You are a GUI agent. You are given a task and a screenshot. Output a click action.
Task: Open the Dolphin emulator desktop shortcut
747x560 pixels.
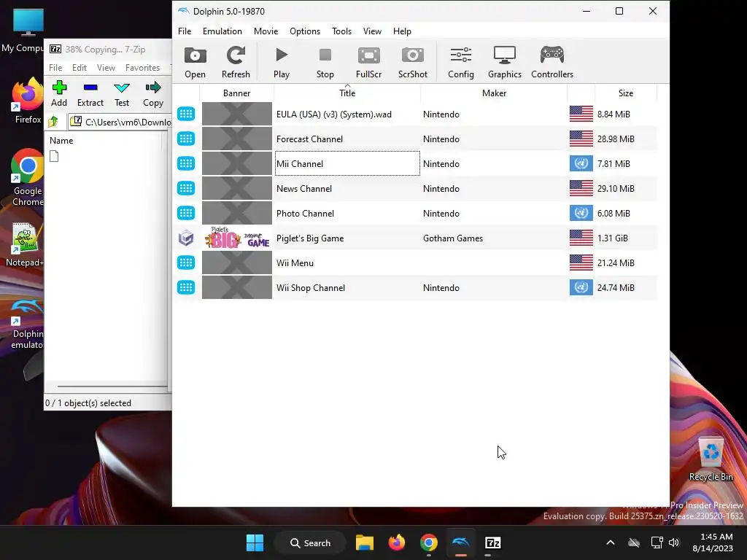27,324
